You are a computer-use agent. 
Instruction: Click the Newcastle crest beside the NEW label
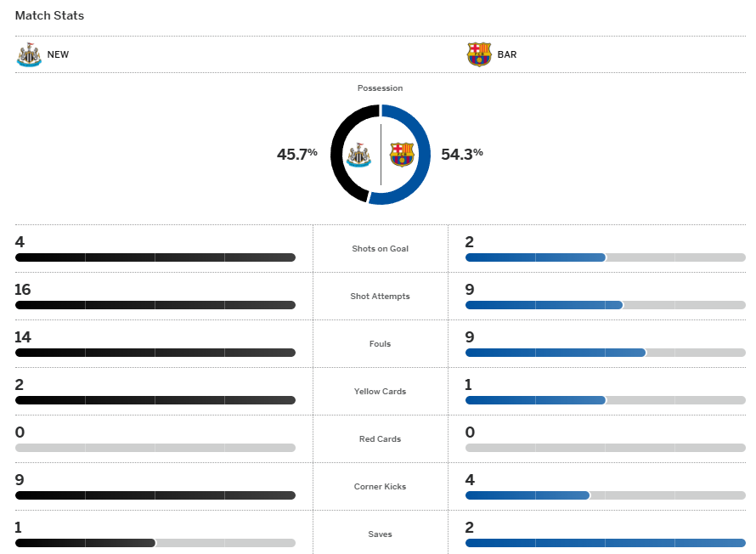click(x=29, y=54)
